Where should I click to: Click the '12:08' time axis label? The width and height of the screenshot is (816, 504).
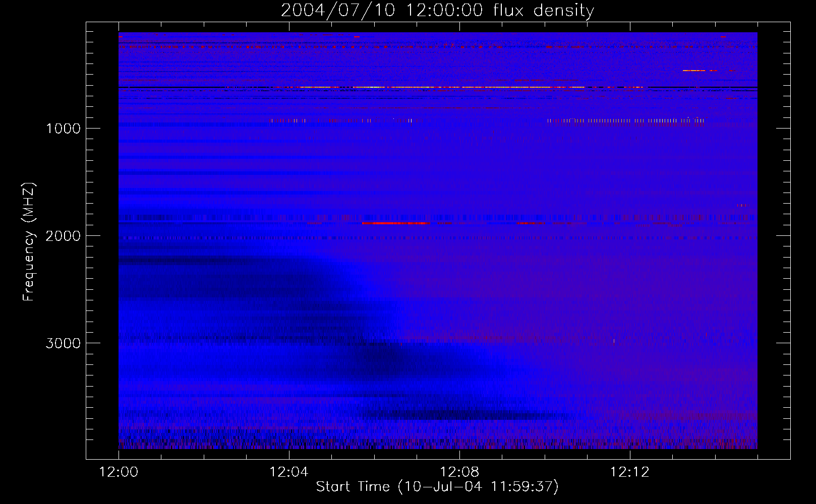459,472
